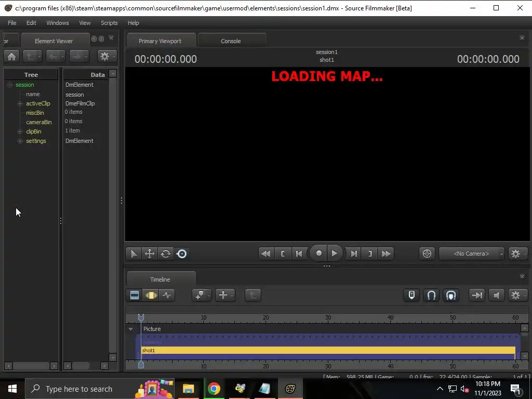Open the View menu

pyautogui.click(x=85, y=23)
